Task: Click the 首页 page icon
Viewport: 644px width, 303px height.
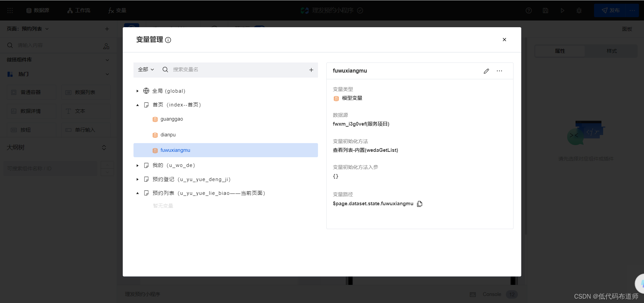Action: point(146,105)
